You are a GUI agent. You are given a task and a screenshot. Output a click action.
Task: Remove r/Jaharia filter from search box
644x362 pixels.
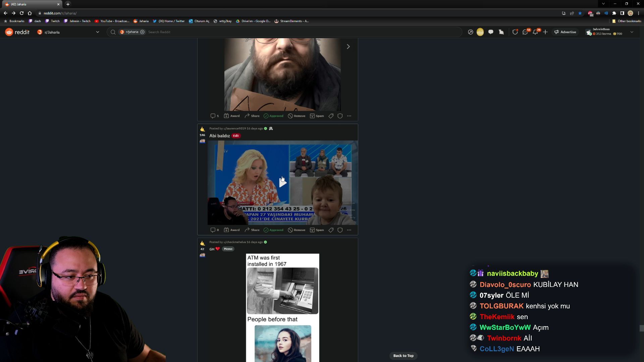pyautogui.click(x=142, y=32)
